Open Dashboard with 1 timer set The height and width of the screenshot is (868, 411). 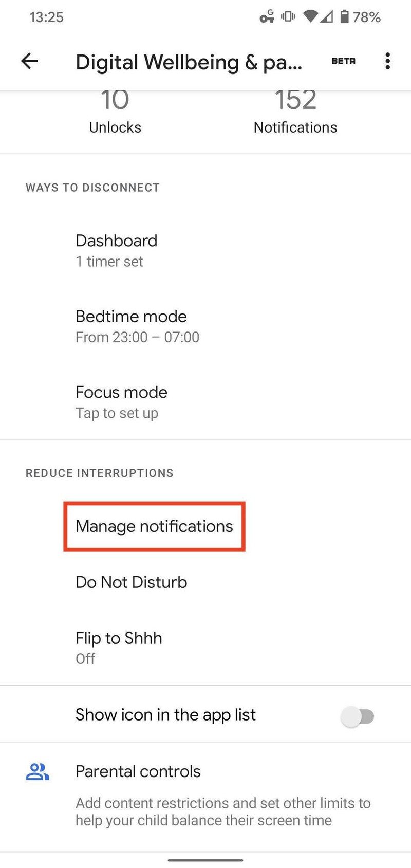[117, 250]
